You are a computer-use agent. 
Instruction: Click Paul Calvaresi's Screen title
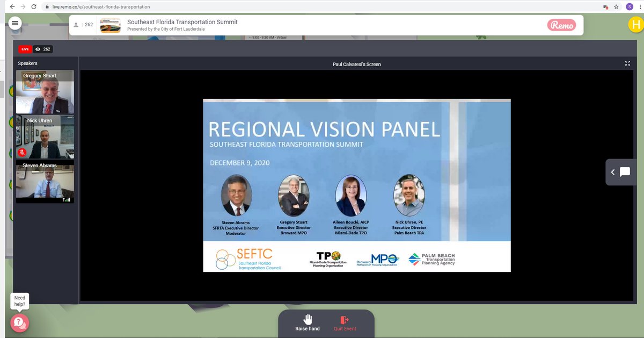[x=357, y=64]
